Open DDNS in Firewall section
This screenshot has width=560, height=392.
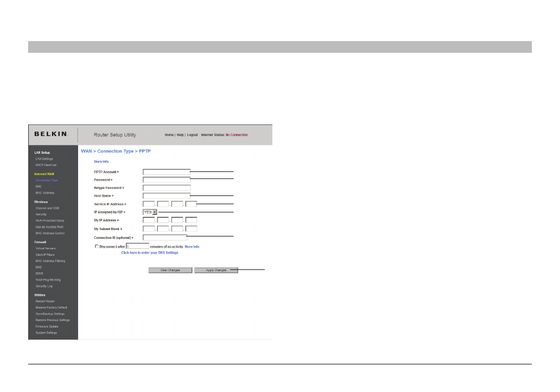39,273
